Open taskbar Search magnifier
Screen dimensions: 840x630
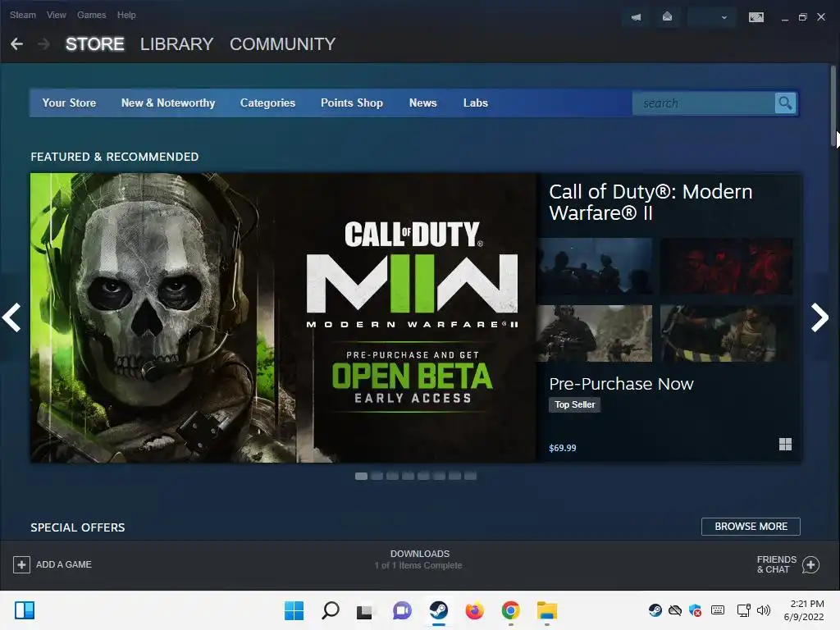[330, 610]
